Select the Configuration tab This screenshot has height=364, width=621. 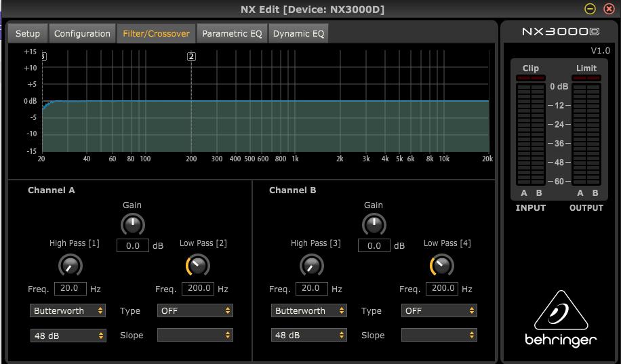82,33
